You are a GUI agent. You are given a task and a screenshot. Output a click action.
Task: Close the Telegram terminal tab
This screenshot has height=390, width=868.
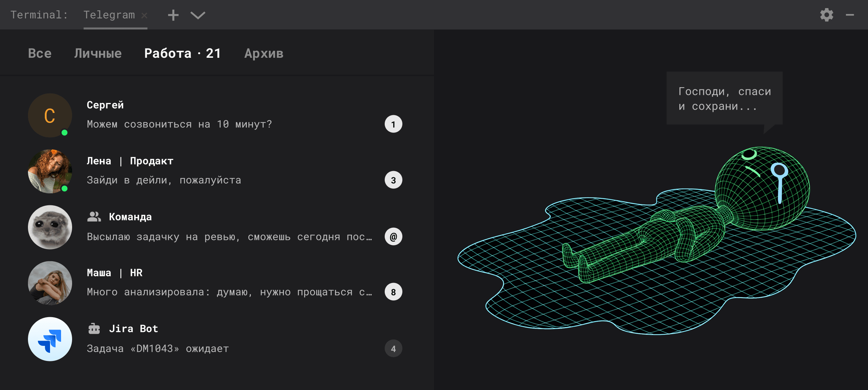[x=145, y=15]
